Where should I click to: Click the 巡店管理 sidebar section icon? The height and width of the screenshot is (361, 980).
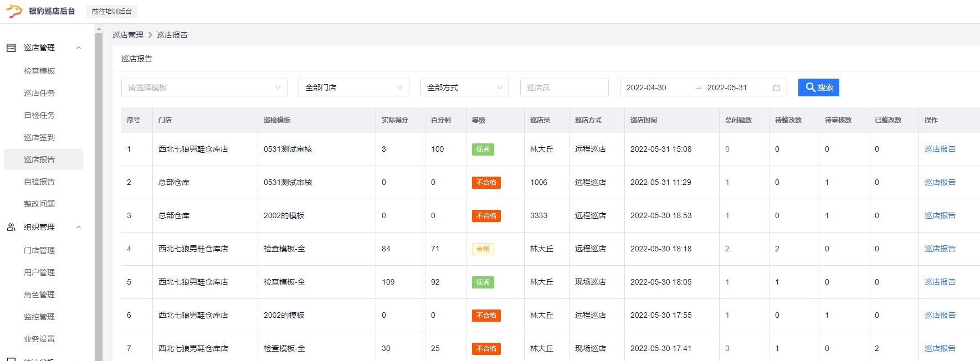tap(11, 48)
